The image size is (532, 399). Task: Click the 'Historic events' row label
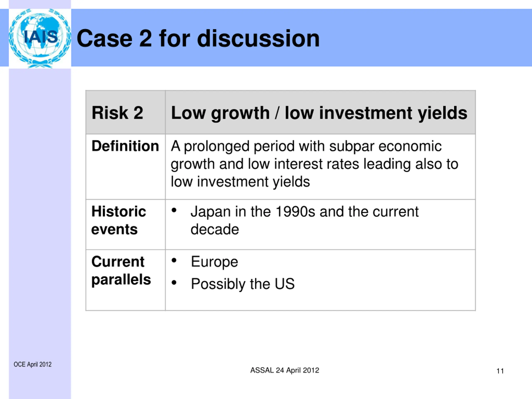point(119,220)
